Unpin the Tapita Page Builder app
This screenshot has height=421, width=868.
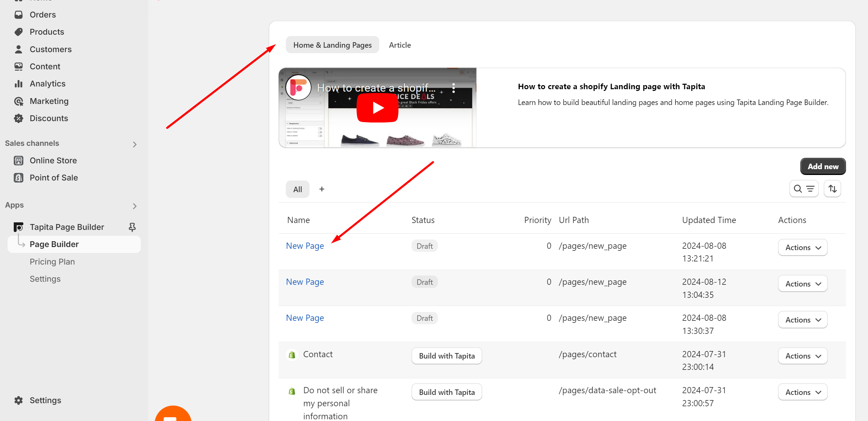pyautogui.click(x=132, y=227)
